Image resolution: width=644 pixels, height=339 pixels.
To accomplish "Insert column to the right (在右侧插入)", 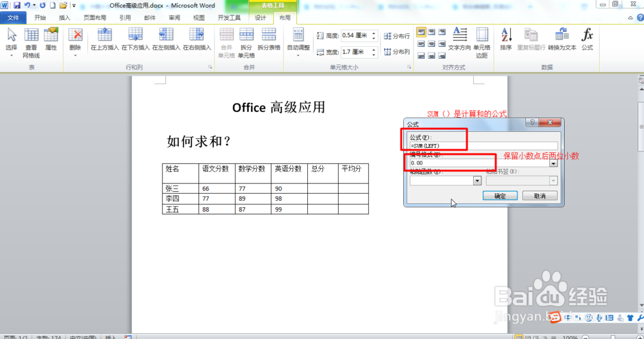I will [197, 39].
